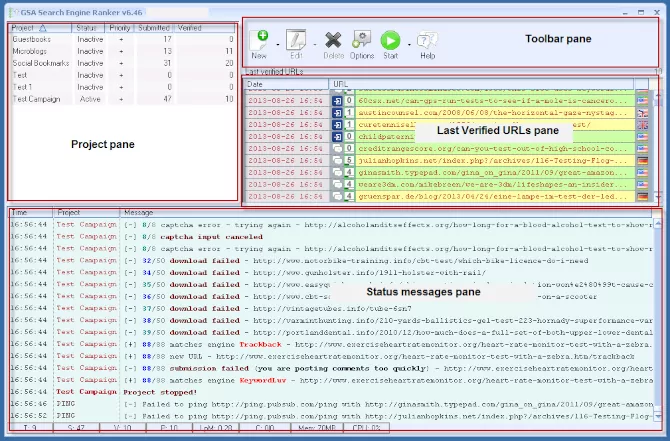The height and width of the screenshot is (441, 670).
Task: Click the 'V: 10' status bar entry
Action: [x=123, y=428]
